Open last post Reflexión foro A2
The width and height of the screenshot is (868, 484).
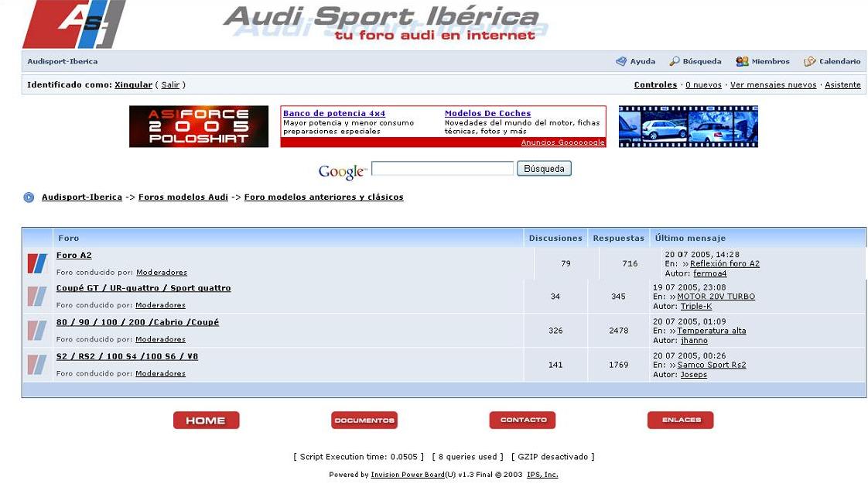725,264
